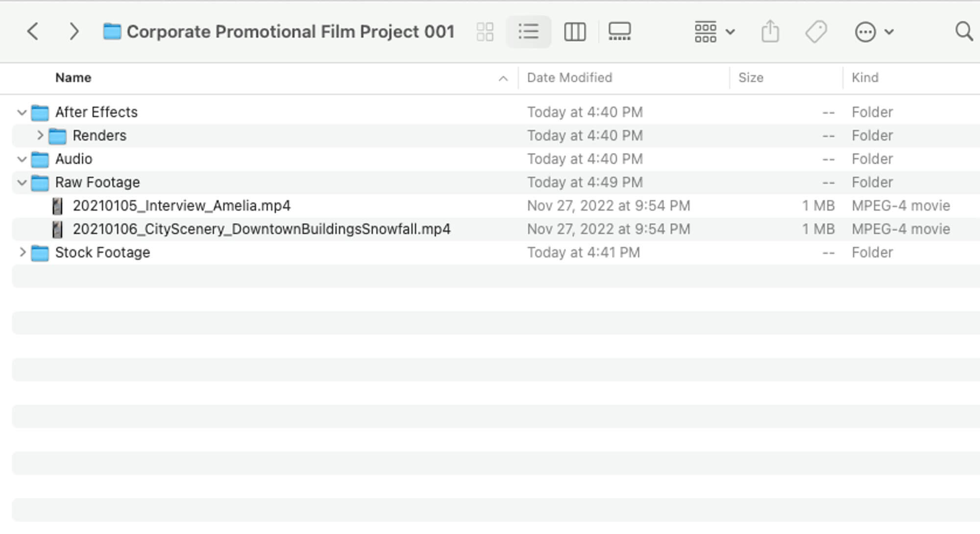This screenshot has width=980, height=534.
Task: Click the Audio folder
Action: coord(73,158)
